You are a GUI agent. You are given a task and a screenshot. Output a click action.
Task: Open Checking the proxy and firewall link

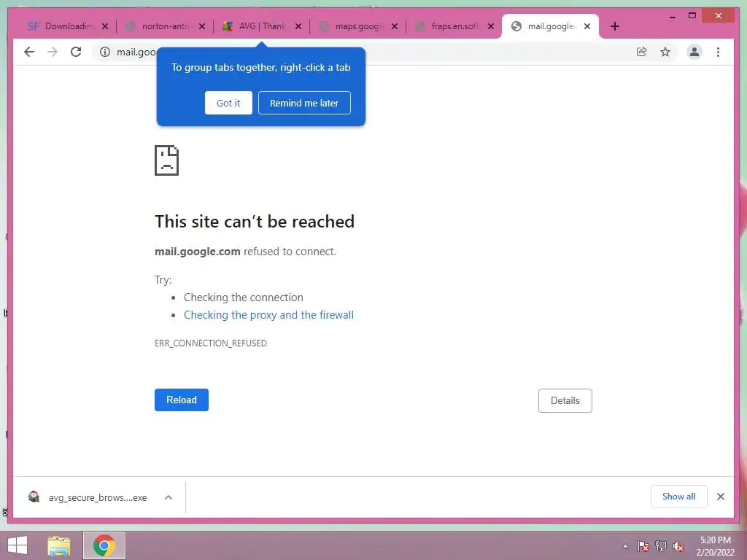pos(268,315)
